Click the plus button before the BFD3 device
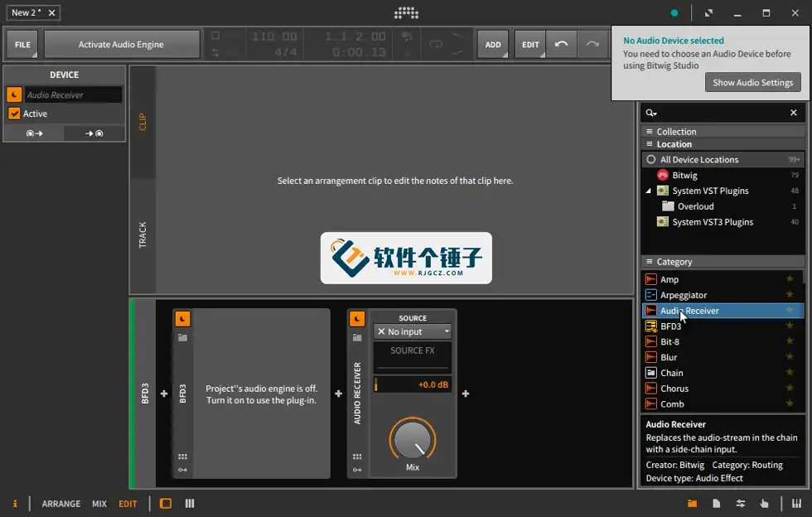 coord(164,394)
